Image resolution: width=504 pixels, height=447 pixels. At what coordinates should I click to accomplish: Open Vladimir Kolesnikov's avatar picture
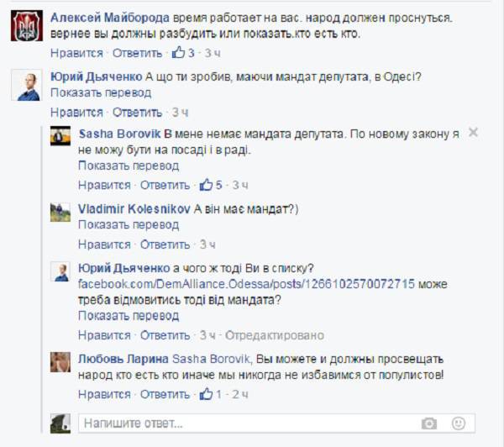pyautogui.click(x=60, y=212)
